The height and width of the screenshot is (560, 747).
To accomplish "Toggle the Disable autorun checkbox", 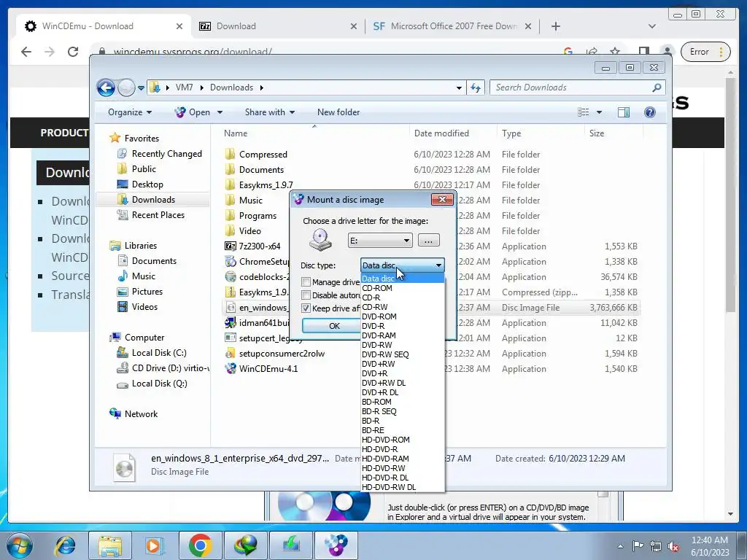I will pos(306,295).
